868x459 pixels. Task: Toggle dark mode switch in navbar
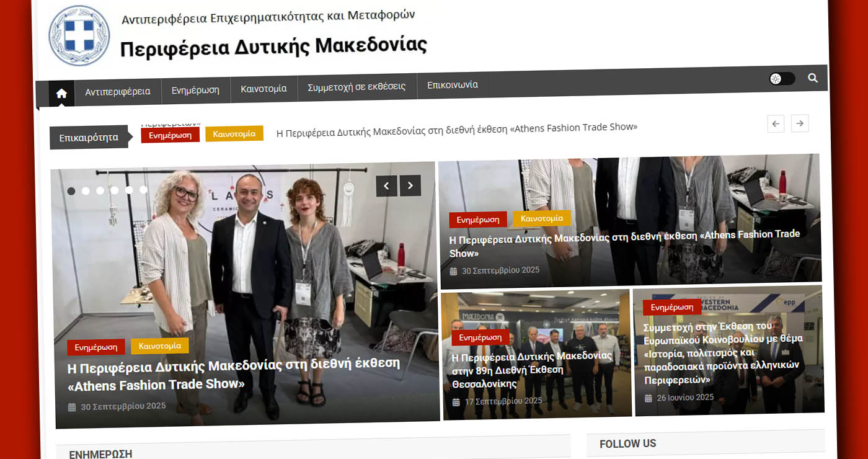click(782, 79)
